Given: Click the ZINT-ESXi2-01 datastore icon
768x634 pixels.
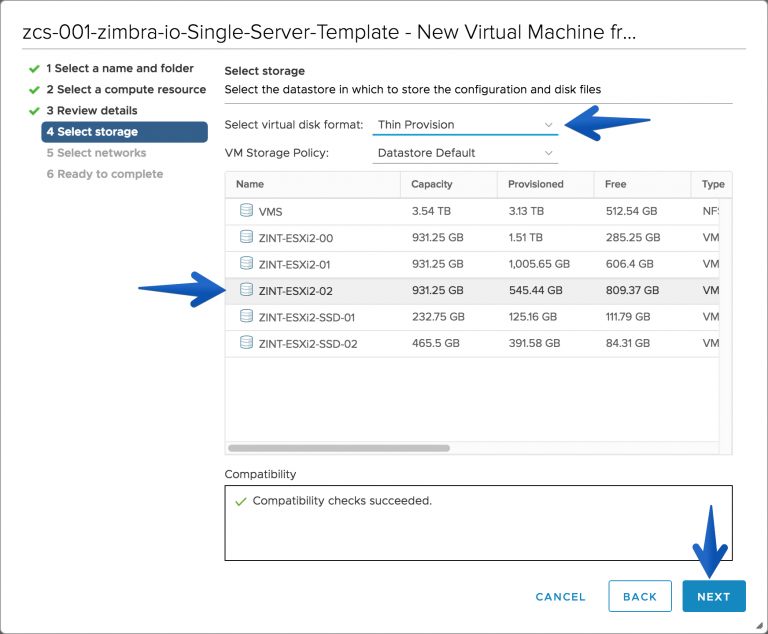Looking at the screenshot, I should click(x=246, y=264).
